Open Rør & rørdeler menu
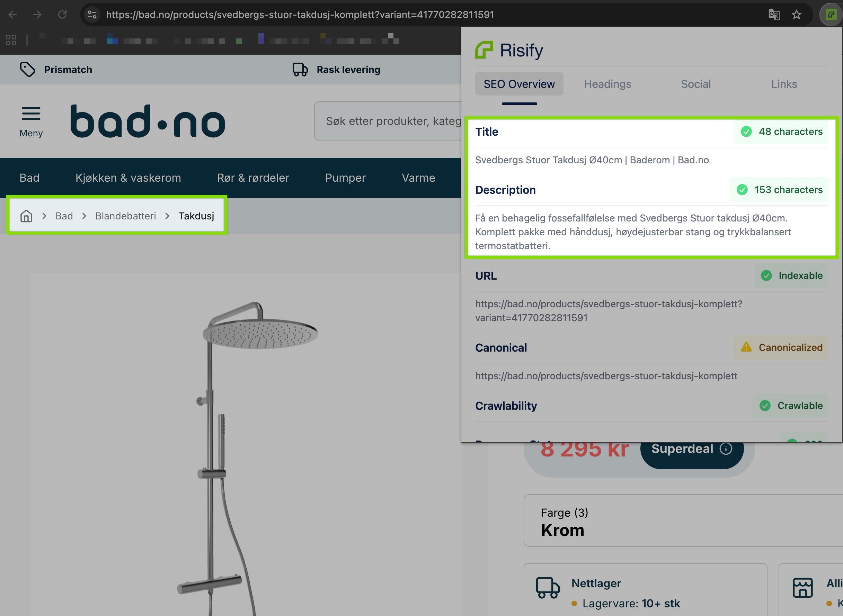 253,178
